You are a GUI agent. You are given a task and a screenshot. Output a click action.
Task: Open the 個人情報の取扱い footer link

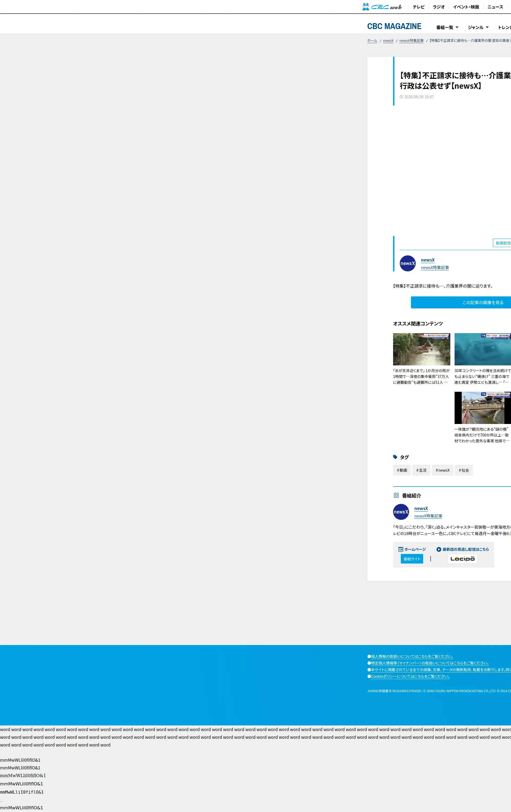[x=412, y=656]
